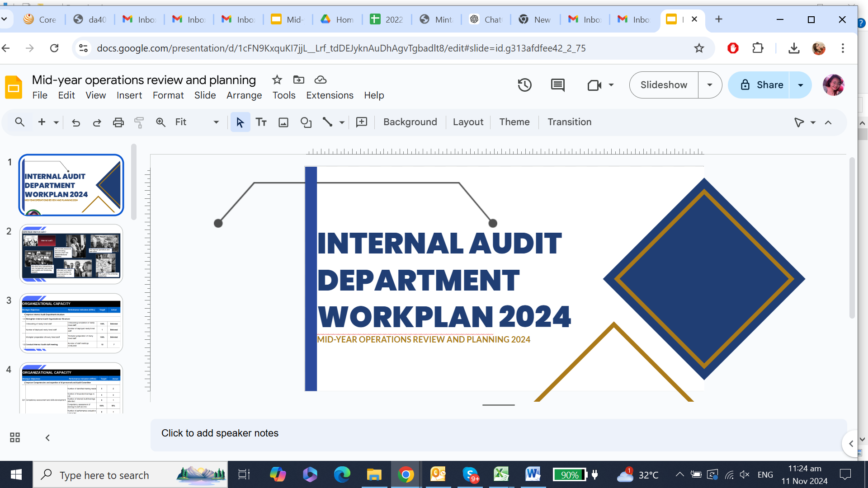Open the Arrange menu
Viewport: 868px width, 488px height.
pyautogui.click(x=244, y=95)
